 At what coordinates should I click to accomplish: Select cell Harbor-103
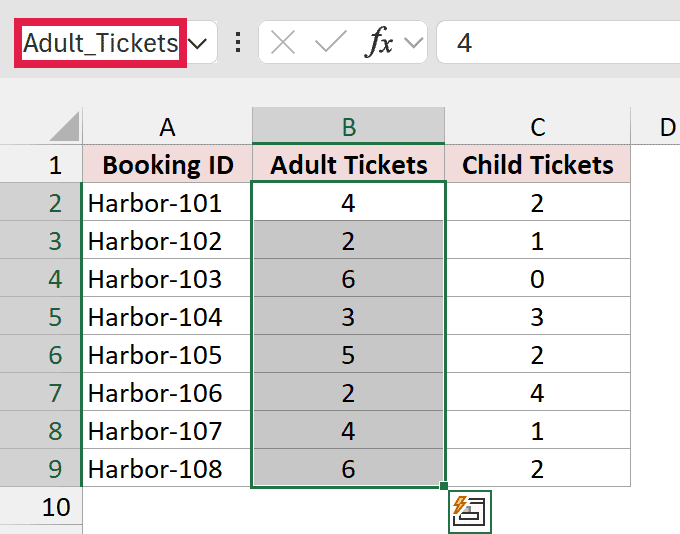coord(167,278)
